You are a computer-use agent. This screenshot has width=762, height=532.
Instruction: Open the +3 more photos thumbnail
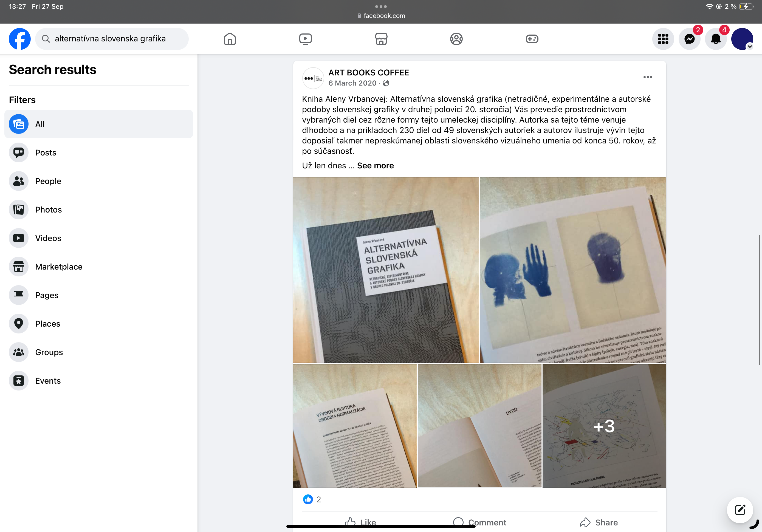click(x=604, y=426)
